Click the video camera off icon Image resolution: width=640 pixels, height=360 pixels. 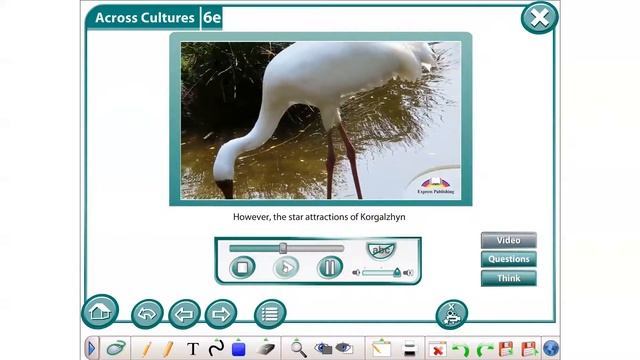[451, 314]
